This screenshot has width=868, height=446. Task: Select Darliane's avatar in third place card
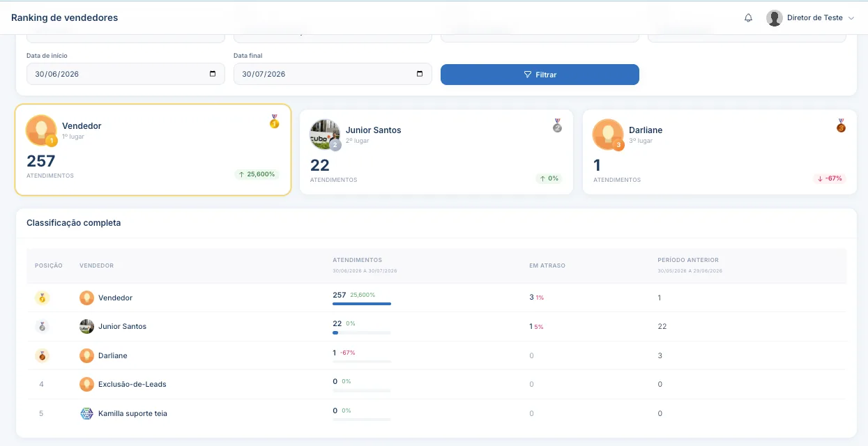608,134
